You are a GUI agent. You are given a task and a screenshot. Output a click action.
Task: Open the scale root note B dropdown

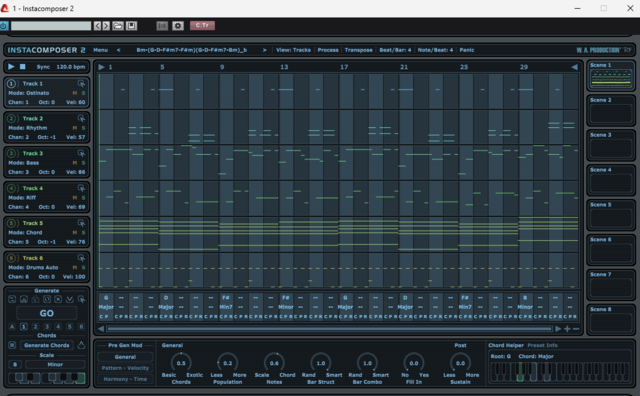[15, 365]
